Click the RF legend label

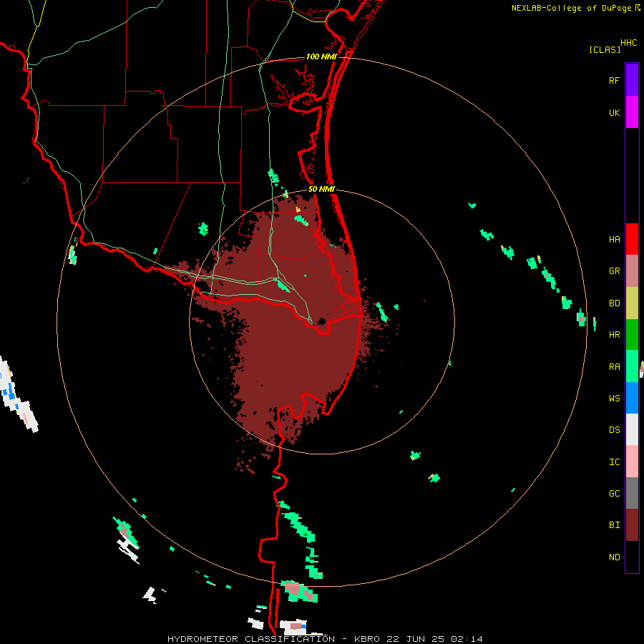pyautogui.click(x=614, y=80)
